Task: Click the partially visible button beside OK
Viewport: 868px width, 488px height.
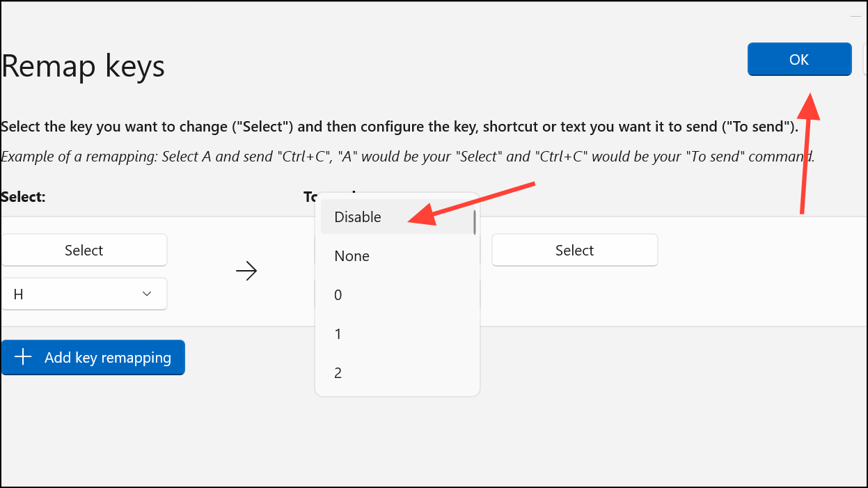Action: [x=865, y=59]
